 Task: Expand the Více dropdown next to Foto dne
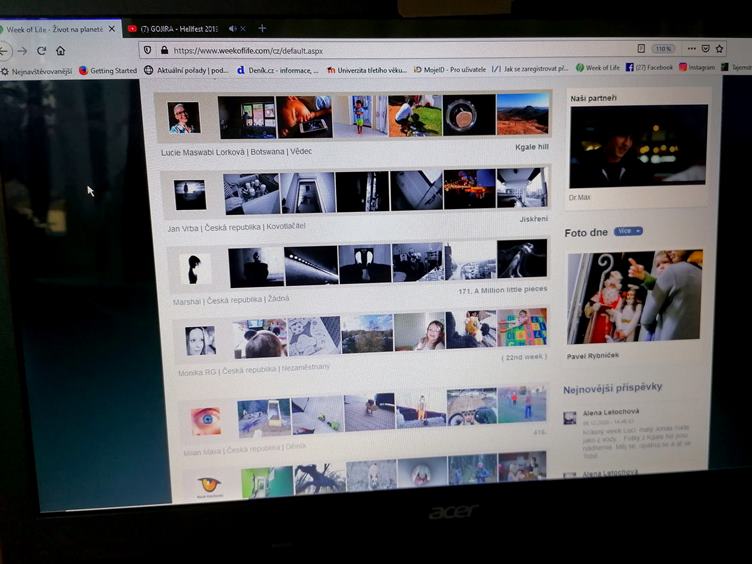(628, 231)
